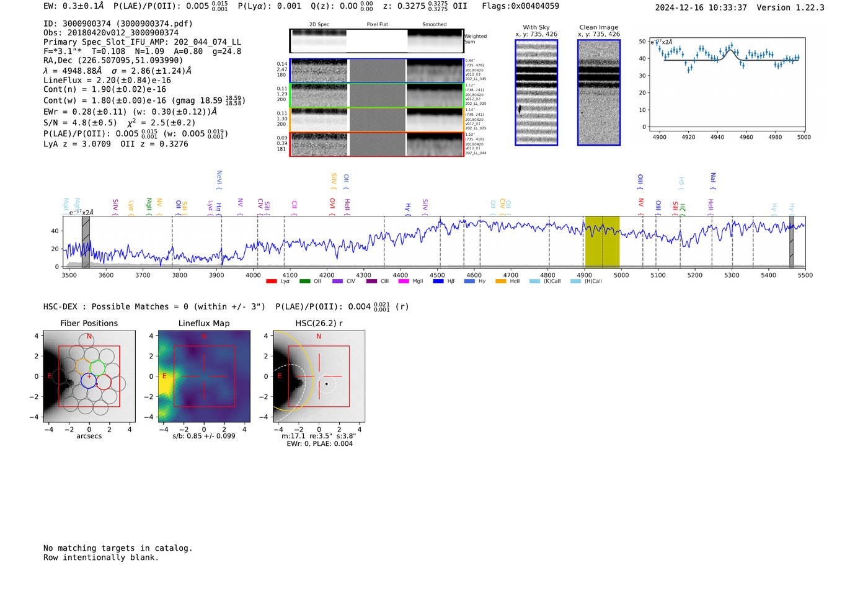The height and width of the screenshot is (591, 868).
Task: Click the blue fiber circle in Fiber Positions
Action: [89, 381]
